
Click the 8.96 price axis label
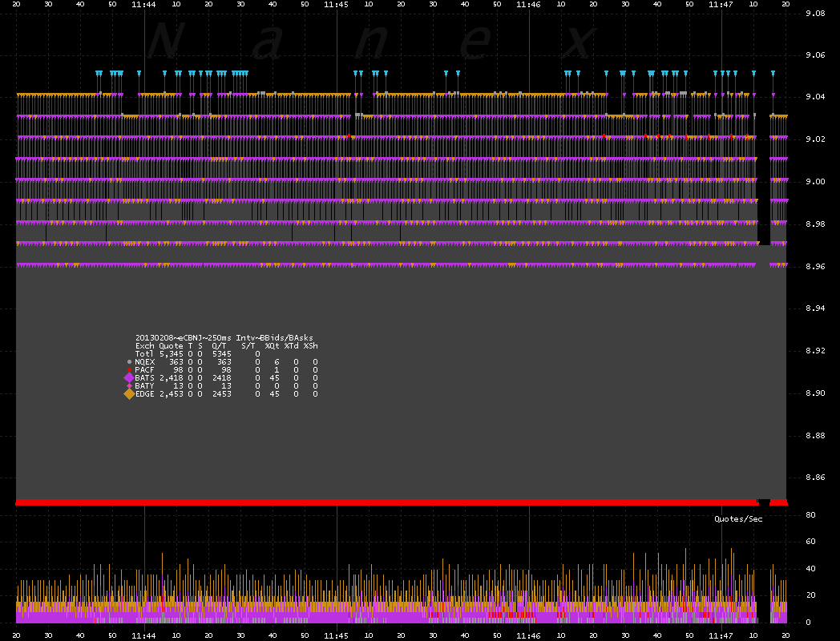click(x=815, y=266)
